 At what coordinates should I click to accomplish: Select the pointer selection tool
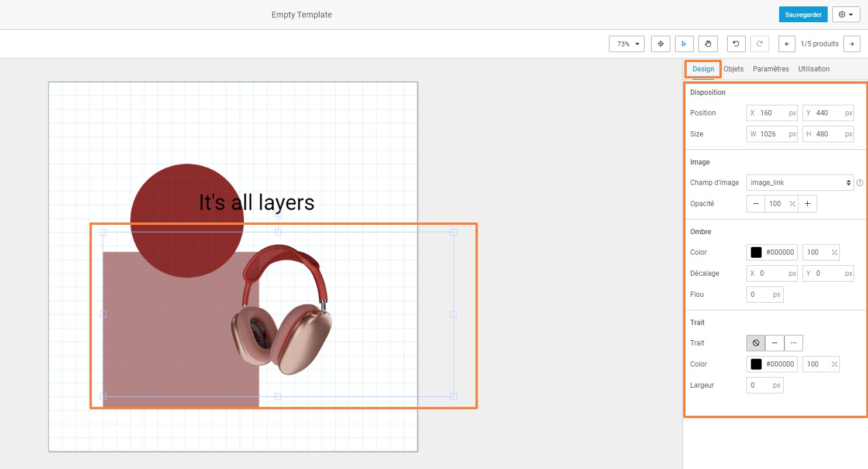(x=684, y=44)
